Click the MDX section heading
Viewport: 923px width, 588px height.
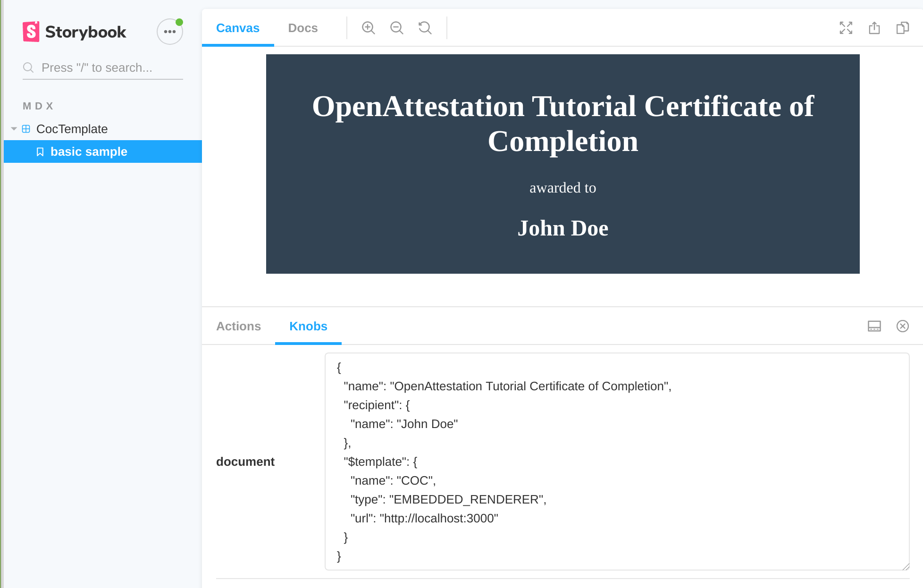(38, 106)
